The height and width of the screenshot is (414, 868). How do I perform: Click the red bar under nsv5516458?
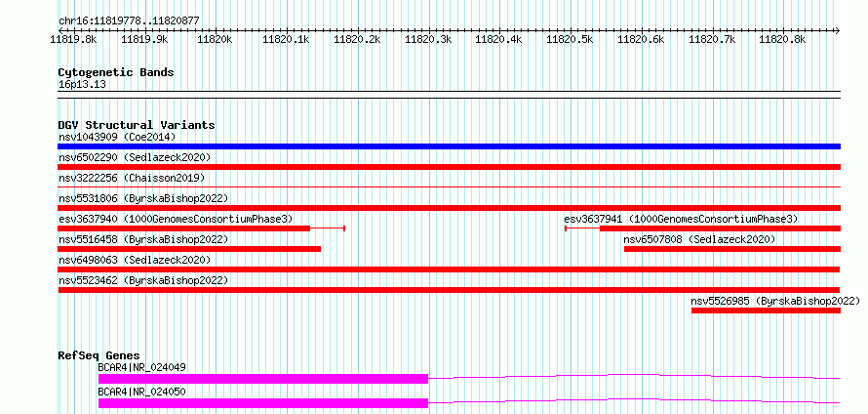[x=189, y=249]
